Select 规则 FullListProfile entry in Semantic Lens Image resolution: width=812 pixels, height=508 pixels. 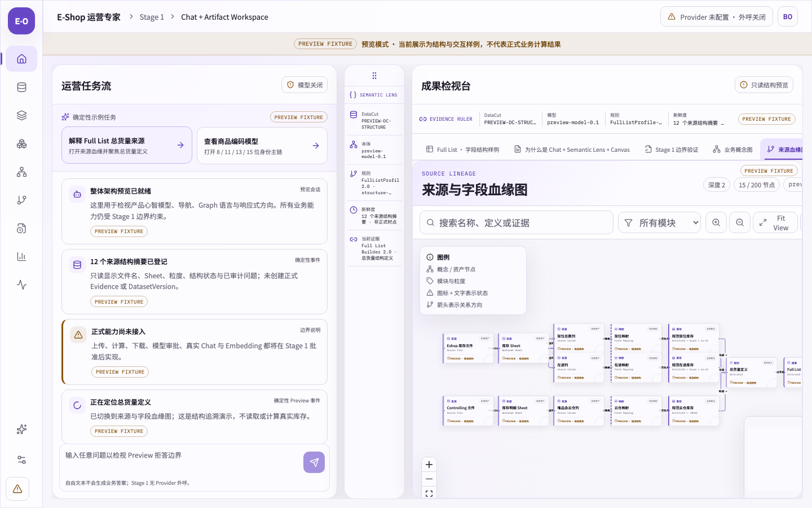[374, 183]
